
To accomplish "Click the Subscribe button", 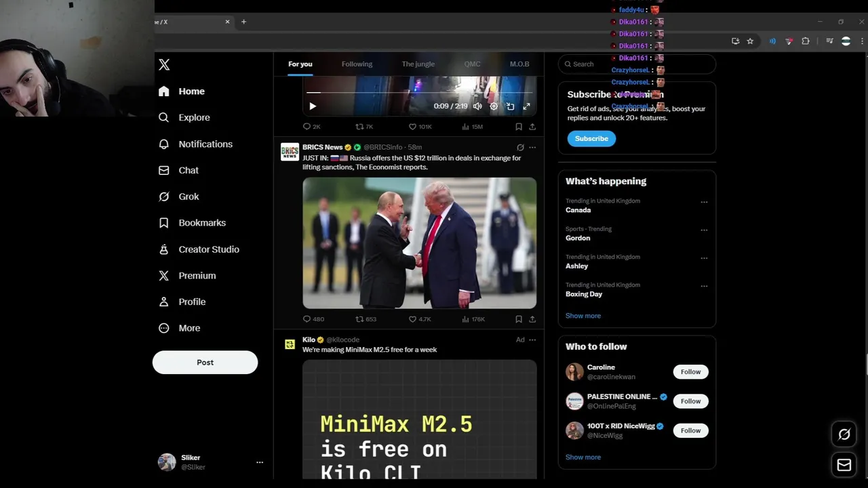I will click(x=591, y=138).
